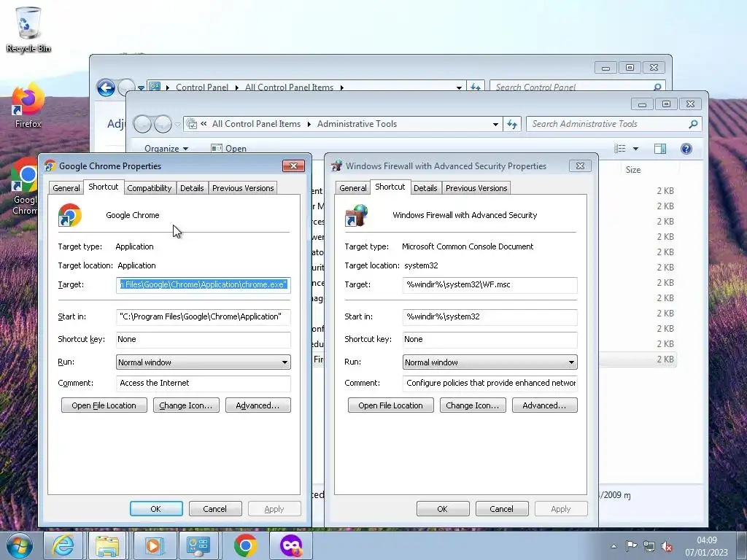Select the Google Chrome desktop shortcut
Screen dimensions: 747x560
(x=24, y=186)
